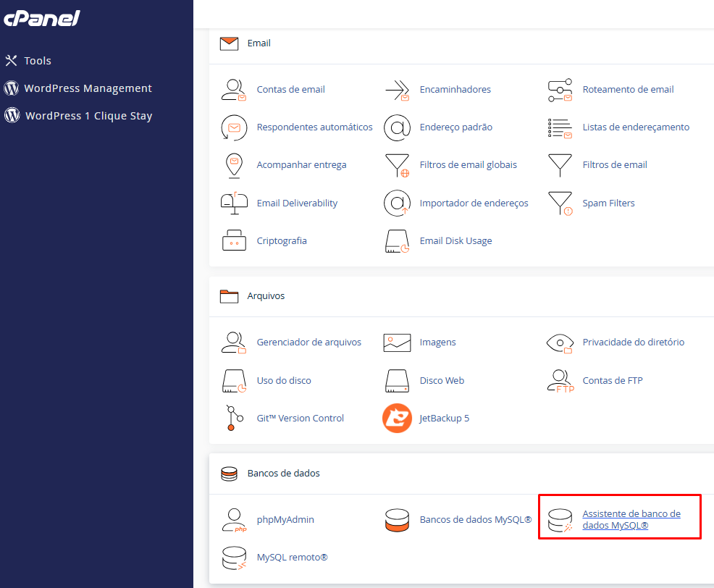
Task: Click the cPanel logo
Action: pos(42,19)
